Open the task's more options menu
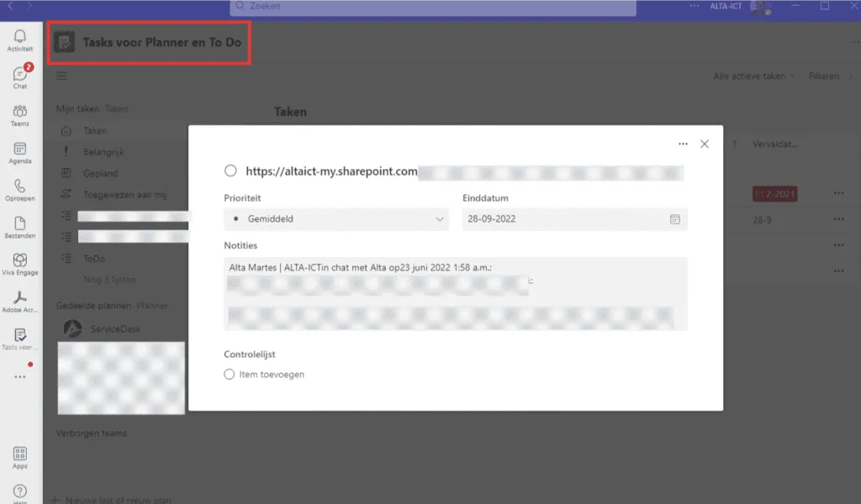Viewport: 861px width, 504px height. tap(683, 144)
